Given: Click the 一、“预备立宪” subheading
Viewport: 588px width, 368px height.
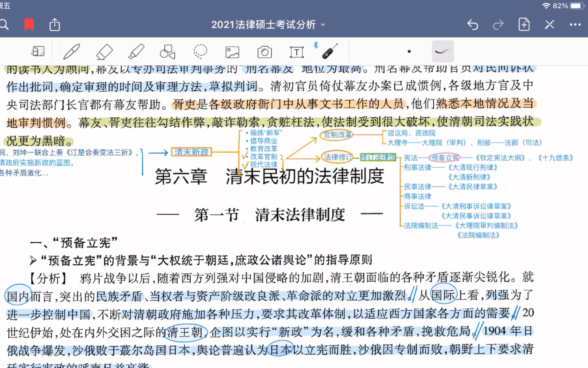Looking at the screenshot, I should click(74, 243).
